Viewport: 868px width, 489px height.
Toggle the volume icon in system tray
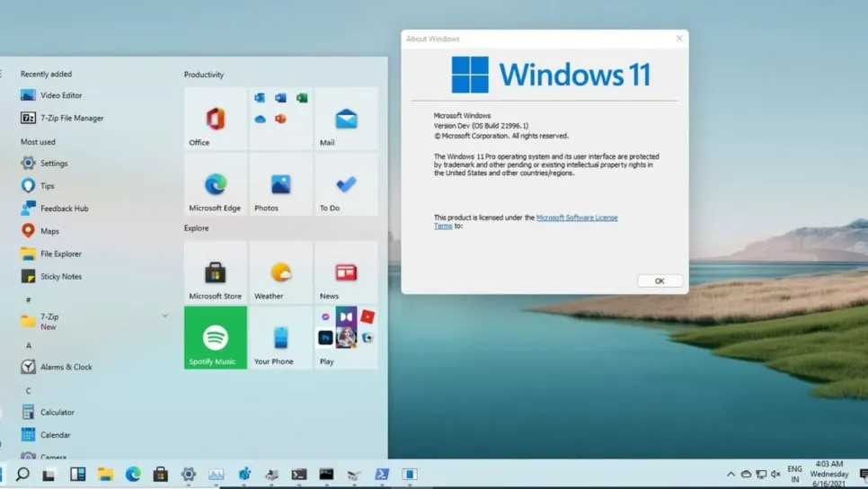pos(775,475)
